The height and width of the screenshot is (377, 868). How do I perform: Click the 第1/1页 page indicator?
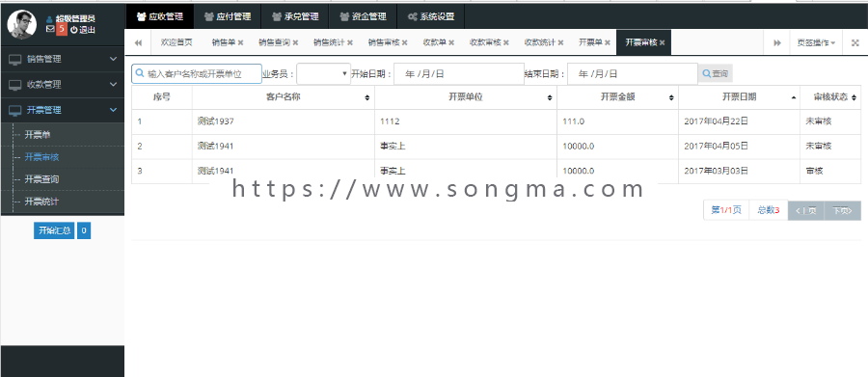726,210
